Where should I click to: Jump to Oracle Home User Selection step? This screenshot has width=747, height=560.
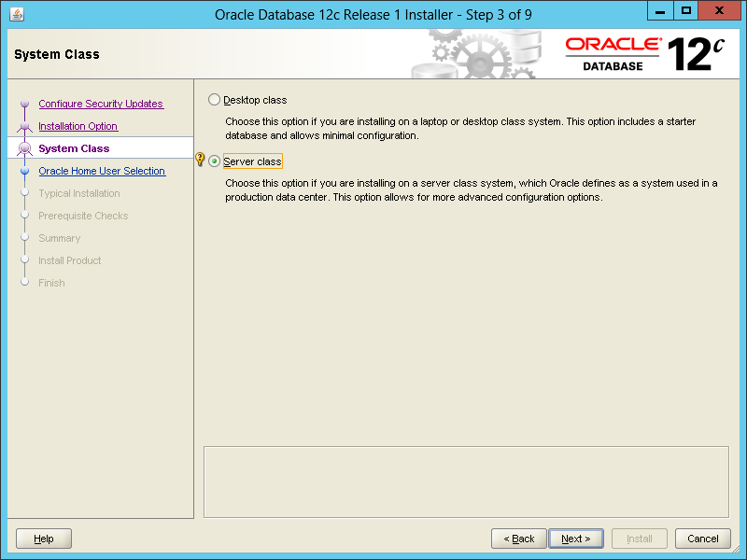tap(102, 171)
